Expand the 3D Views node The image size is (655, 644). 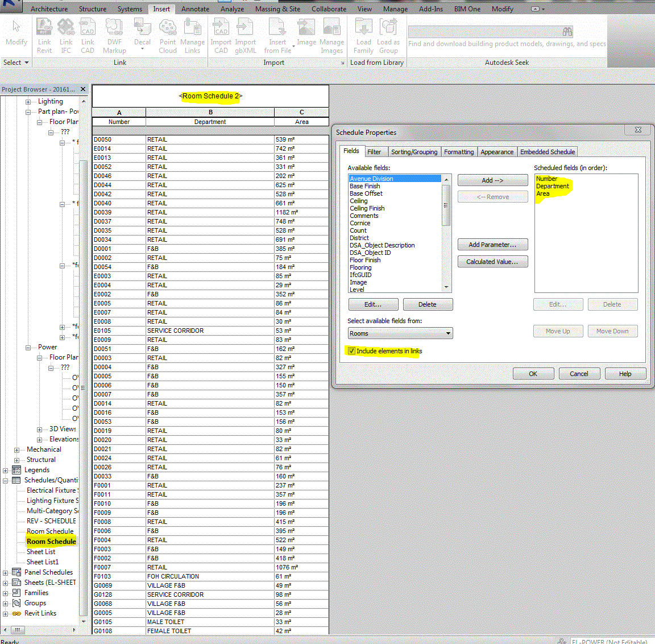[39, 429]
